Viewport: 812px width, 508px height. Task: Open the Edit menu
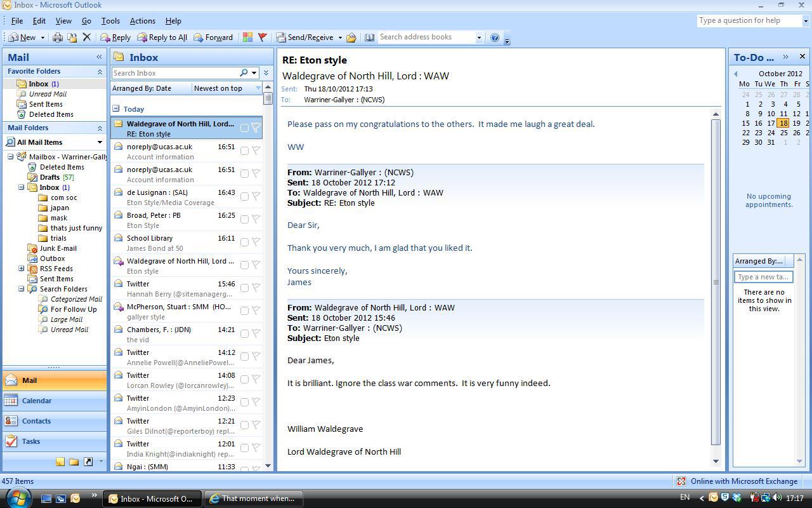[x=39, y=21]
